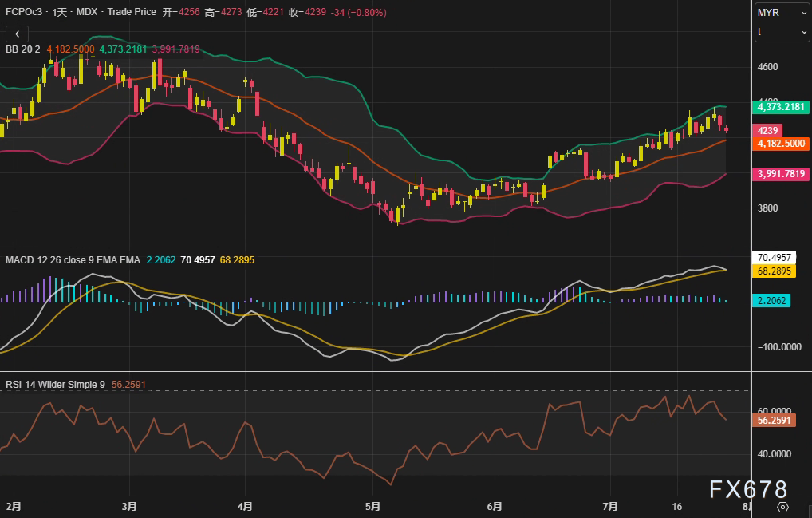Image resolution: width=812 pixels, height=518 pixels.
Task: Click the 56.2591 RSI value tag
Action: pos(775,421)
